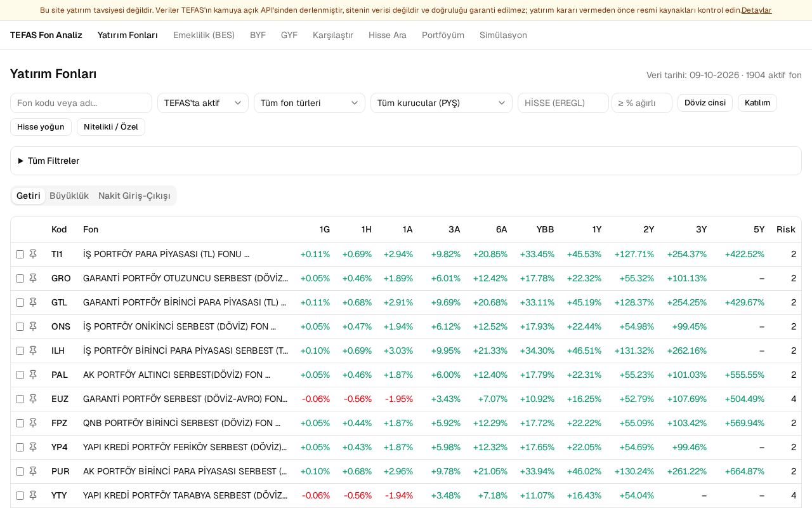
Task: Click the minimum weight percent input
Action: (x=642, y=103)
